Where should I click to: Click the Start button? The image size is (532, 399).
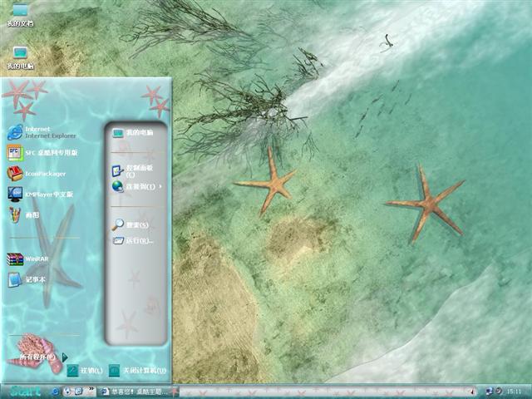(x=24, y=392)
